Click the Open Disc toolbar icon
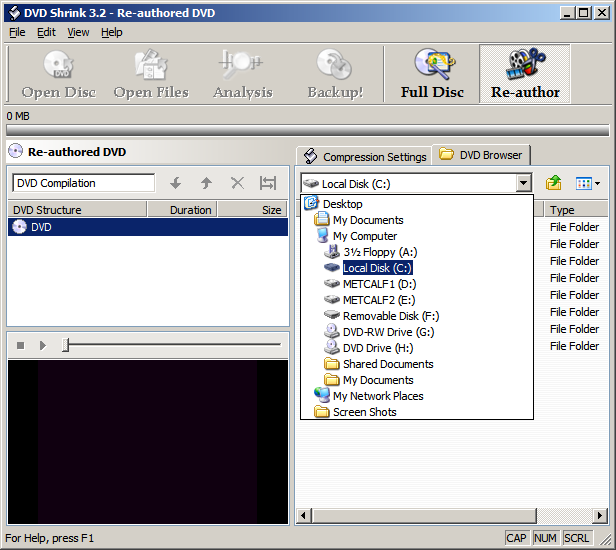Viewport: 616px width, 550px height. click(59, 74)
